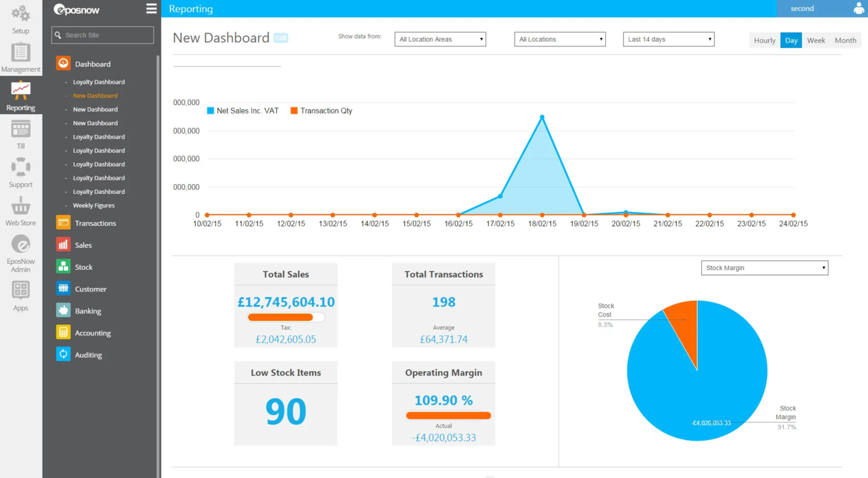The image size is (868, 478).
Task: Click the Banking piggy bank icon
Action: [63, 310]
